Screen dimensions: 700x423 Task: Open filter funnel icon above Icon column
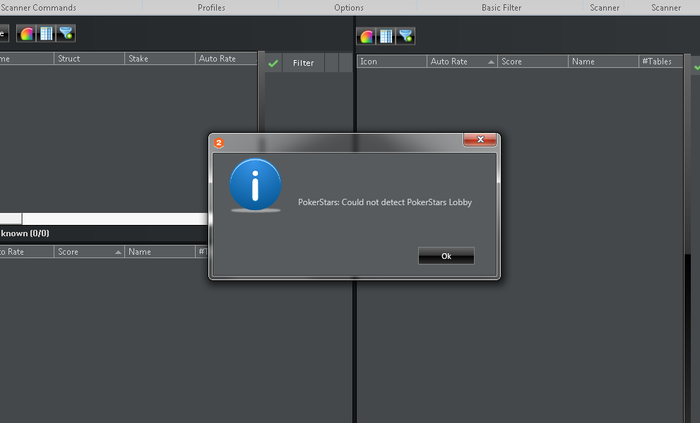click(x=406, y=36)
